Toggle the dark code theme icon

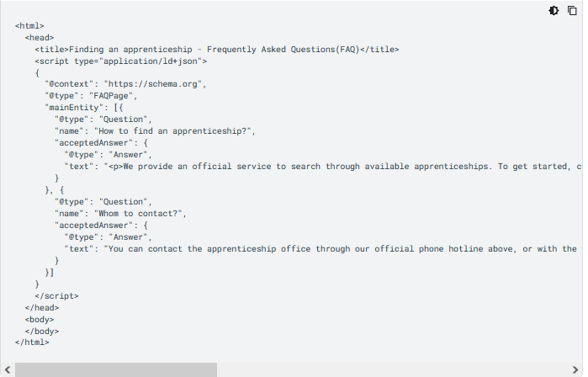(x=554, y=10)
